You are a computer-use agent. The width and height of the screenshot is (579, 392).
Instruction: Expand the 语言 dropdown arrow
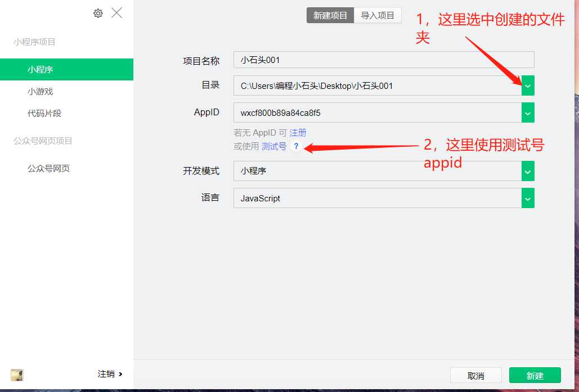(x=528, y=198)
